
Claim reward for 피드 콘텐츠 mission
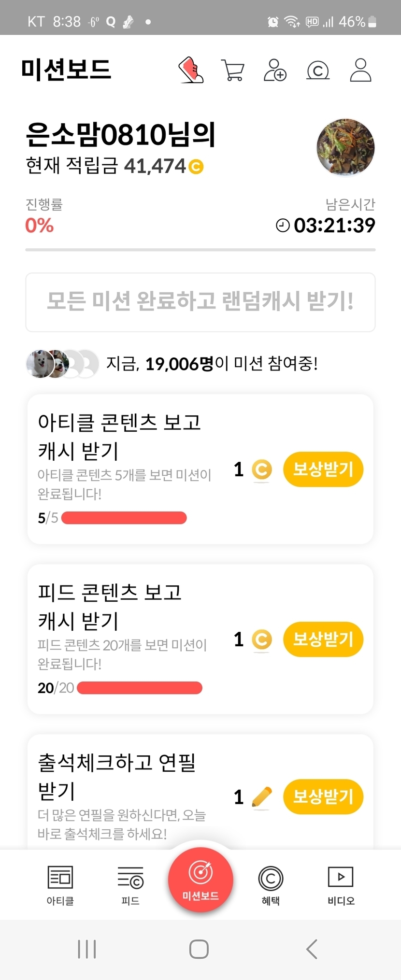click(x=323, y=639)
